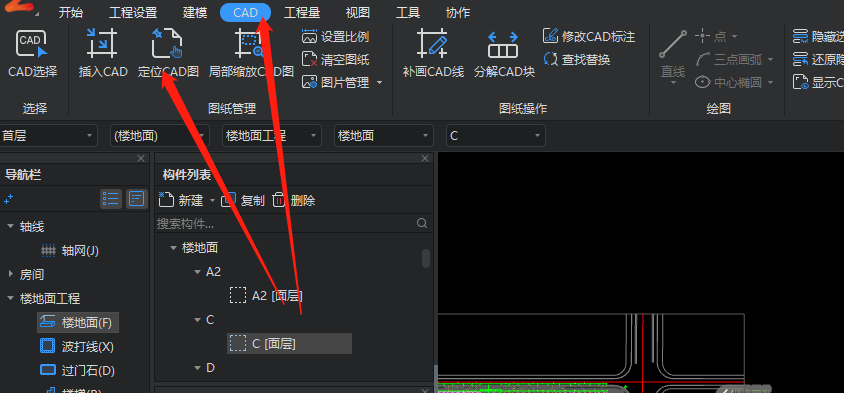This screenshot has height=393, width=844.
Task: Choose the 中心椭圆 tool
Action: point(729,82)
